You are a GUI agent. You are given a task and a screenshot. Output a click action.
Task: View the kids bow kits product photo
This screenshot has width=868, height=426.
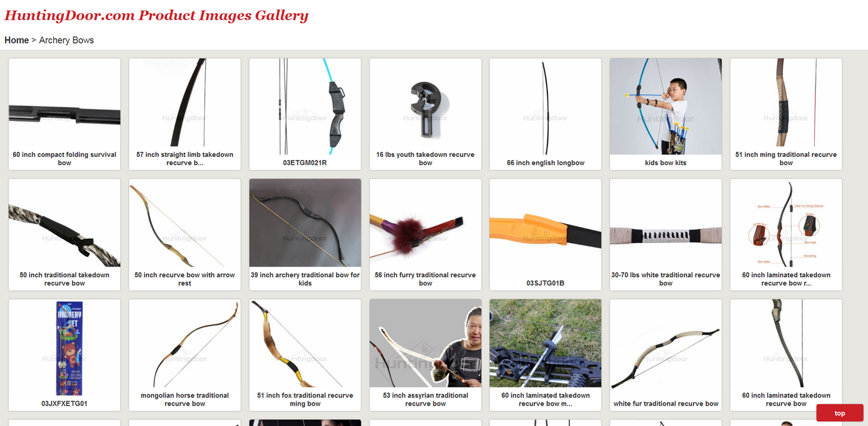click(666, 107)
